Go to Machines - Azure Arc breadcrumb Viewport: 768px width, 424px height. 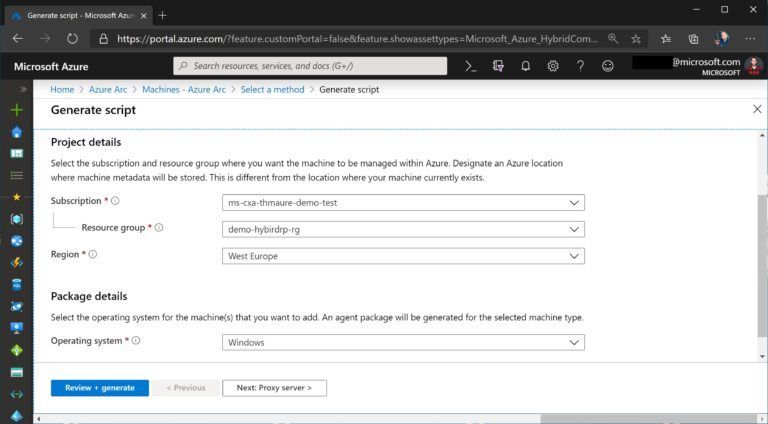184,90
